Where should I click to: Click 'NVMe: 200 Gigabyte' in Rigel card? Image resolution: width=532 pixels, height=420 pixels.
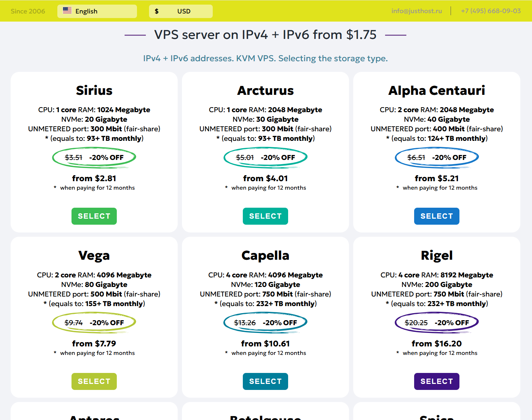point(437,284)
